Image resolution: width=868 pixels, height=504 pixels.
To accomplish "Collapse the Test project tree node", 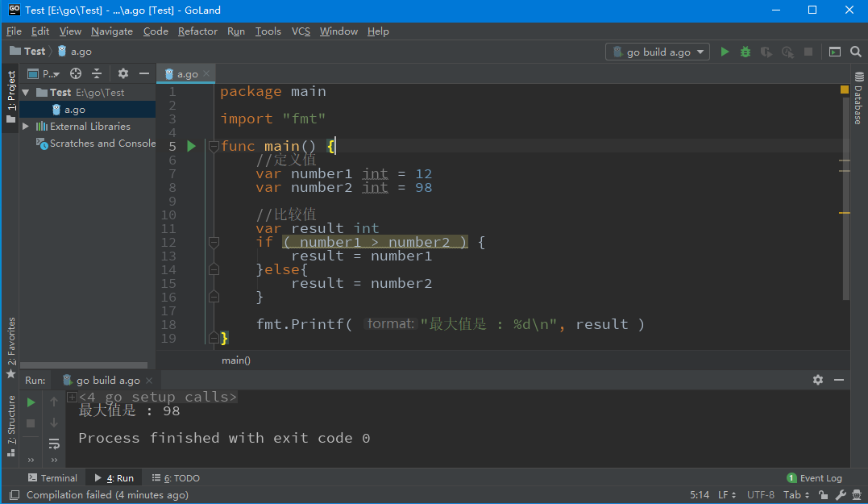I will [x=25, y=92].
